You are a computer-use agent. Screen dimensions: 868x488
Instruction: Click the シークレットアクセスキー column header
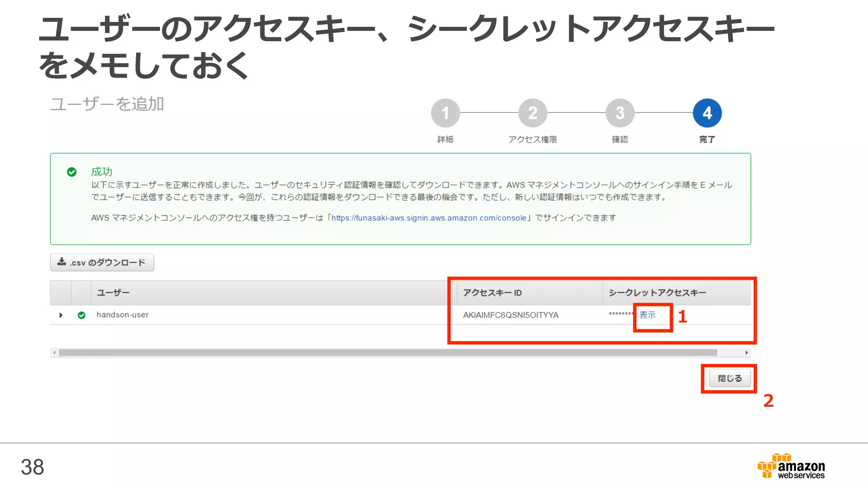pos(677,293)
